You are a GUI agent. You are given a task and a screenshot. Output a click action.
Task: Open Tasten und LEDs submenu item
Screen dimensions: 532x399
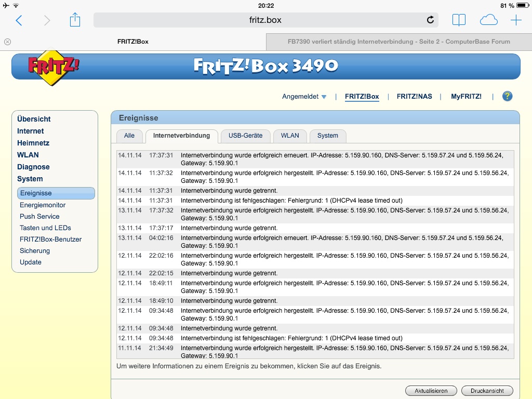[45, 228]
